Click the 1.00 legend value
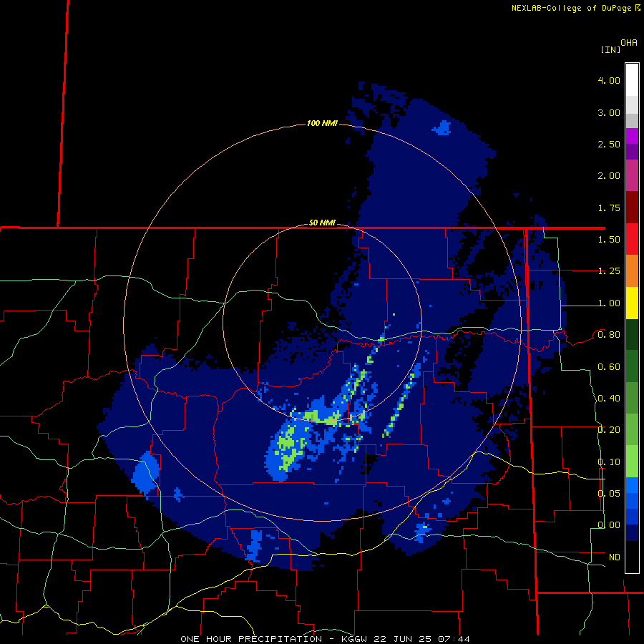The width and height of the screenshot is (644, 644). coord(609,303)
